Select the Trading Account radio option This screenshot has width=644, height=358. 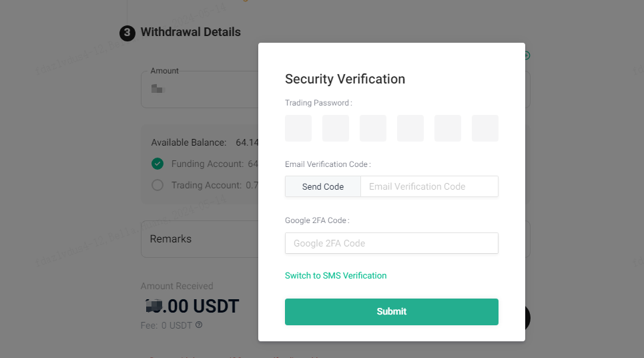(157, 185)
